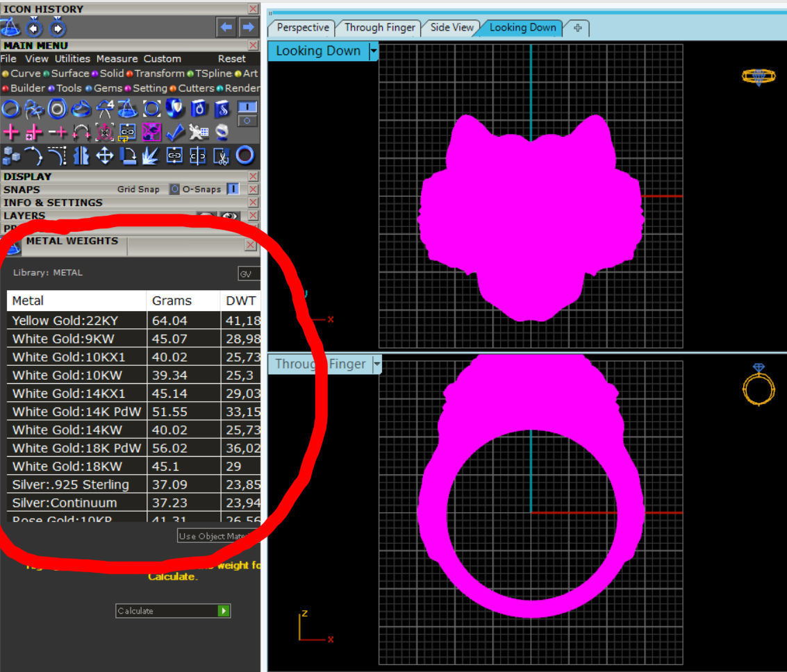
Task: Click the three cubes boolean icon
Action: point(10,156)
